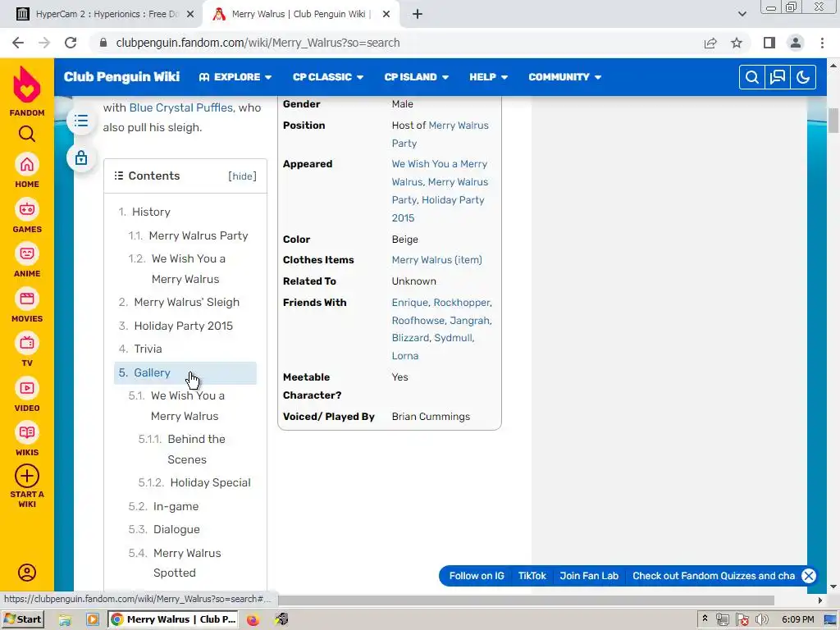This screenshot has width=840, height=630.
Task: Click the Fandom flame logo
Action: point(27,84)
